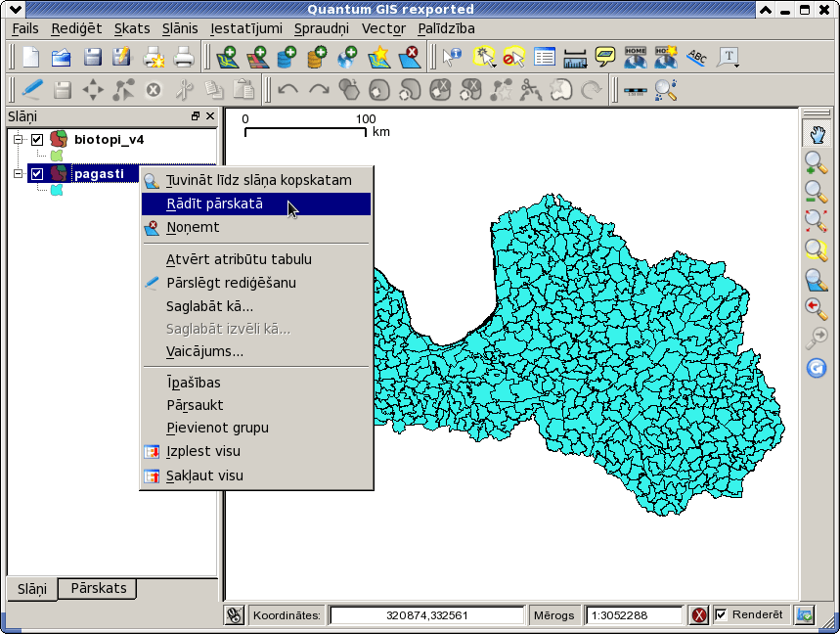Viewport: 840px width, 634px height.
Task: Open project via folder icon
Action: [61, 57]
